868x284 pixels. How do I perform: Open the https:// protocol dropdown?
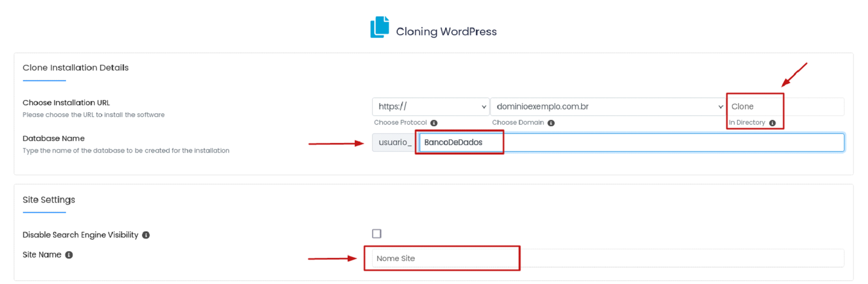pyautogui.click(x=430, y=107)
